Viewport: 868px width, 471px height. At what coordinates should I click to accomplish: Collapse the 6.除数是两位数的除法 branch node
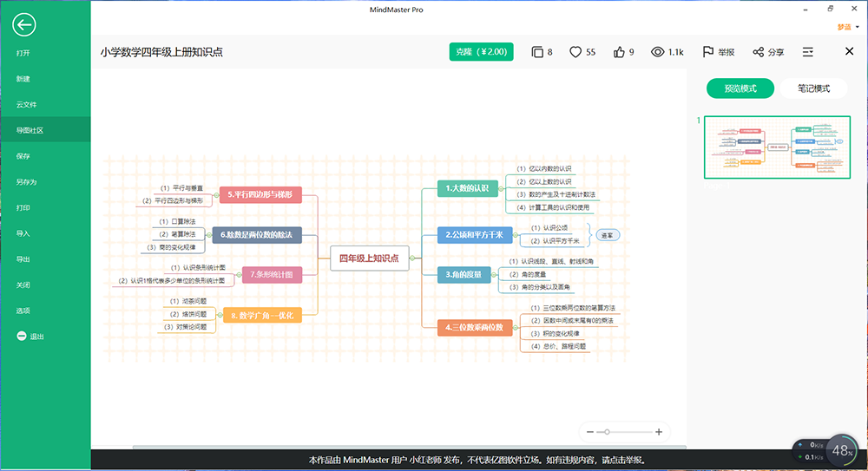click(209, 235)
